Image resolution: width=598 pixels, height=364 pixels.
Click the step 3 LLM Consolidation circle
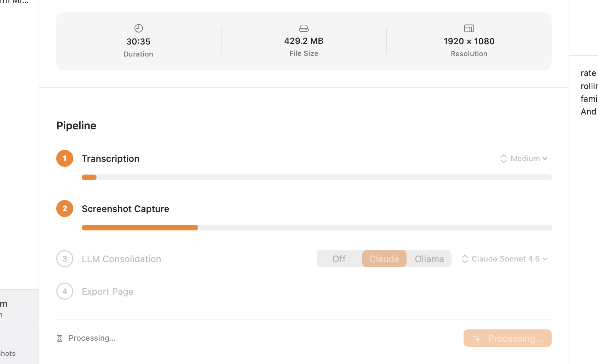pos(65,259)
